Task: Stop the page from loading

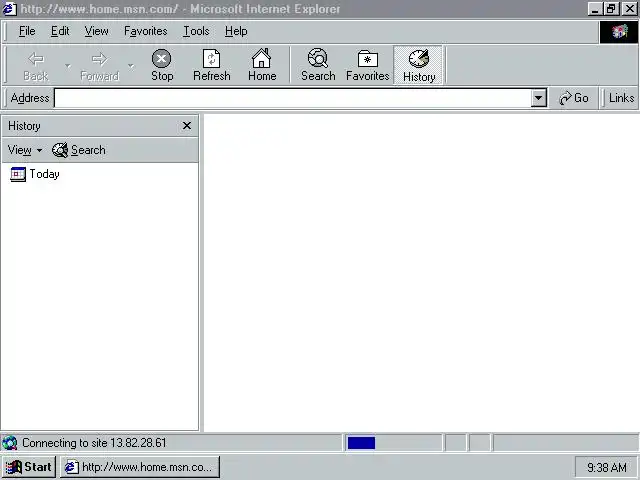Action: click(x=162, y=65)
